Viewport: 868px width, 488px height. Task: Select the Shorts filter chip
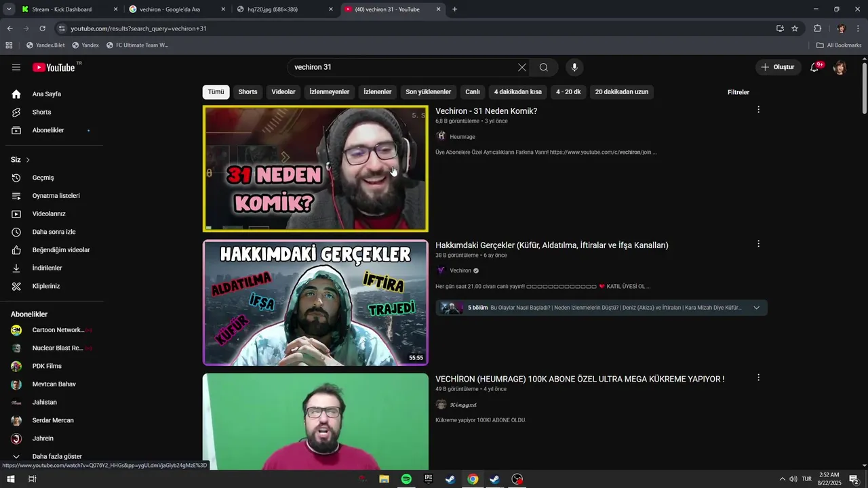(x=248, y=92)
